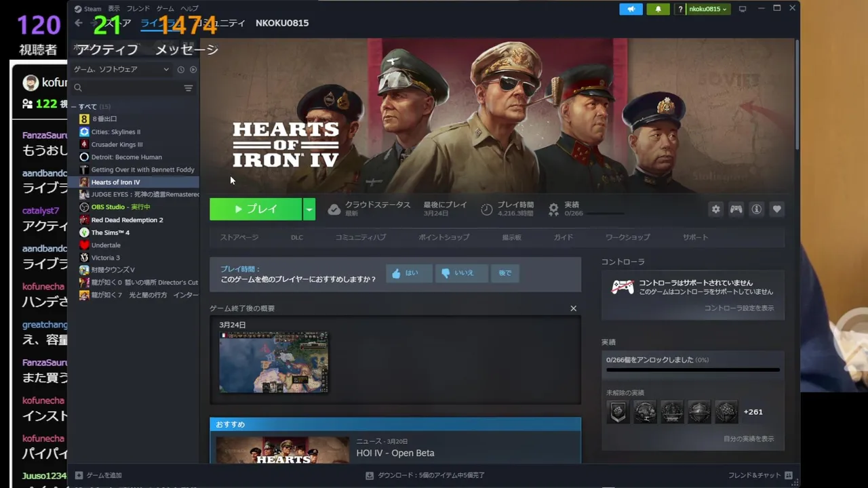868x488 pixels.
Task: Open game settings gear button
Action: click(x=715, y=209)
